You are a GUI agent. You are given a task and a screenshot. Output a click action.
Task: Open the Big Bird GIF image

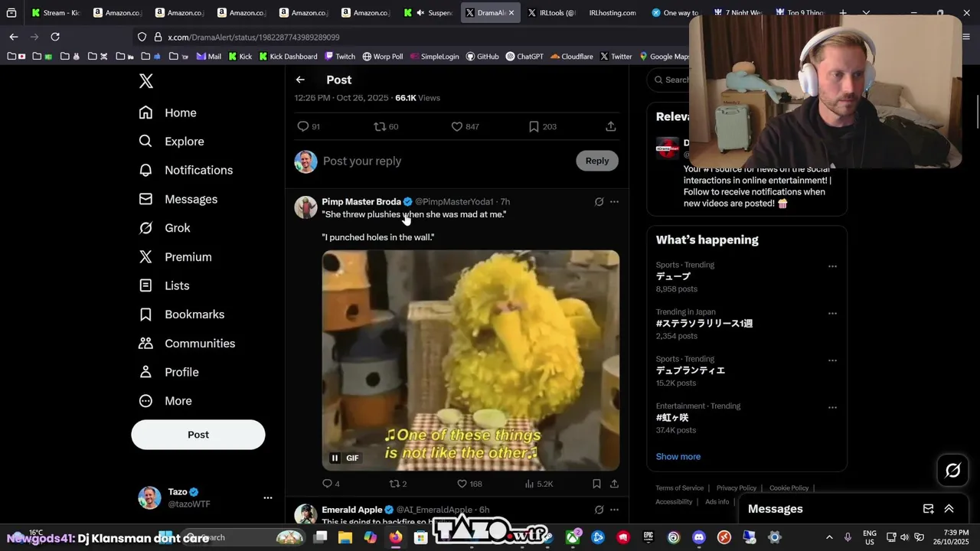(x=471, y=360)
